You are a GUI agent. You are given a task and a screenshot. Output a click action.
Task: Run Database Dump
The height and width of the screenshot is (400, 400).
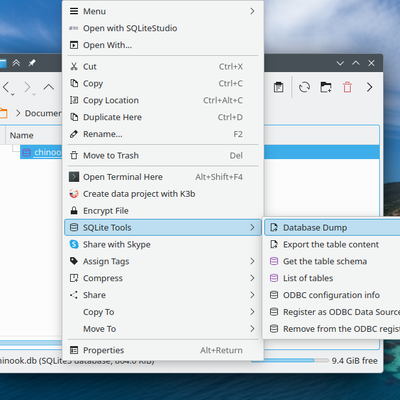[332, 228]
